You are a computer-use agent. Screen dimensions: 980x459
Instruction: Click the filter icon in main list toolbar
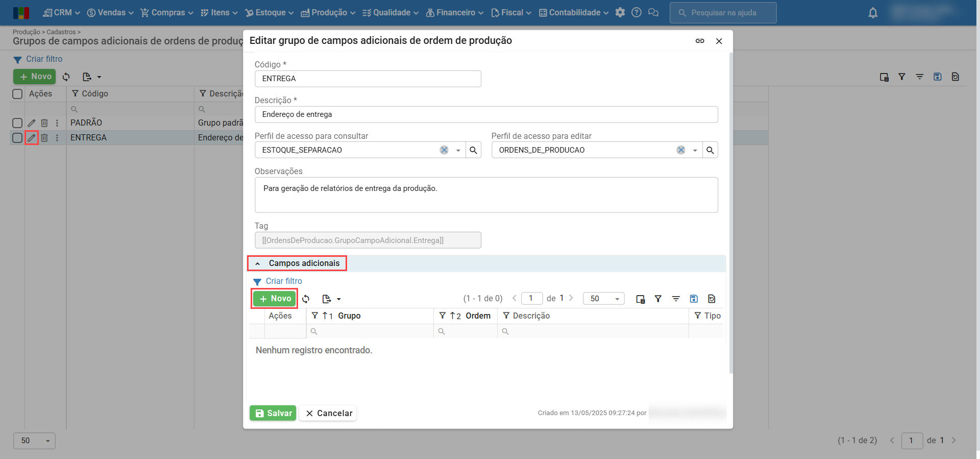tap(902, 77)
